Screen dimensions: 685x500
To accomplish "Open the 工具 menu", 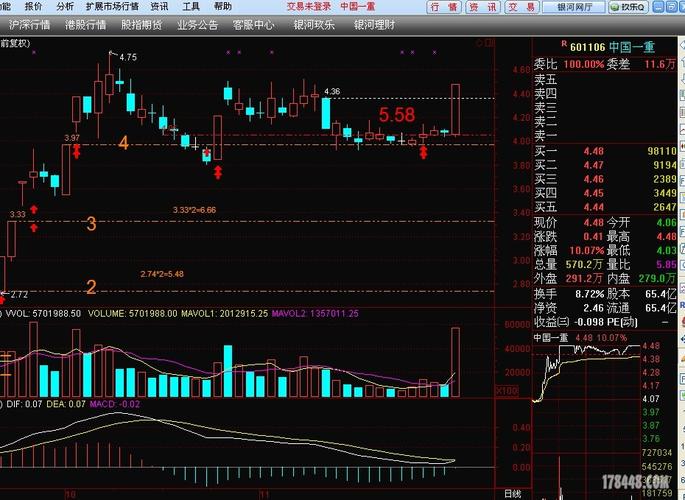I will pos(191,7).
